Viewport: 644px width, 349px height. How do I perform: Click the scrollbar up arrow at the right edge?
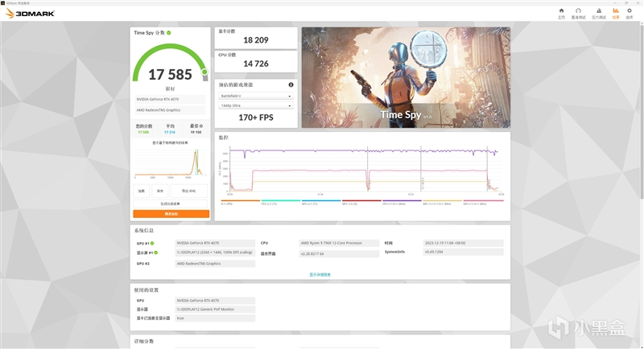[642, 23]
